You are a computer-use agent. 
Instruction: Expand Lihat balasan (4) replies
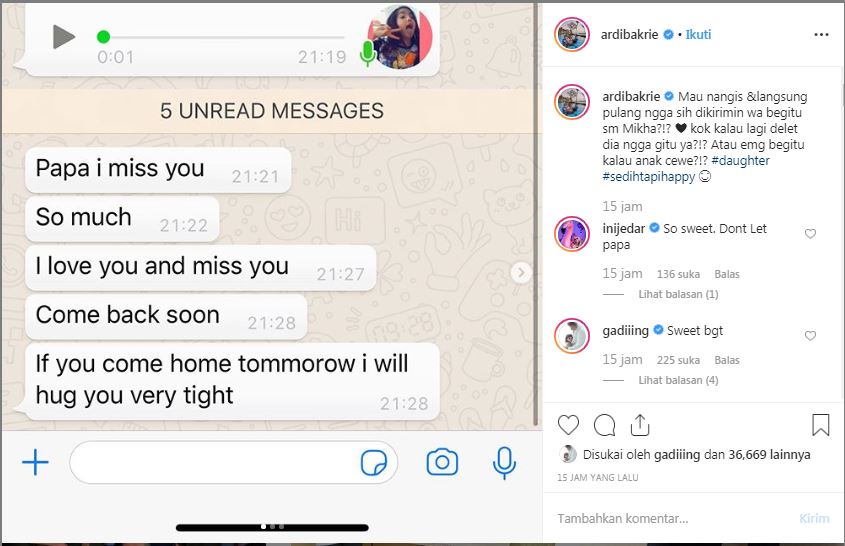coord(678,380)
